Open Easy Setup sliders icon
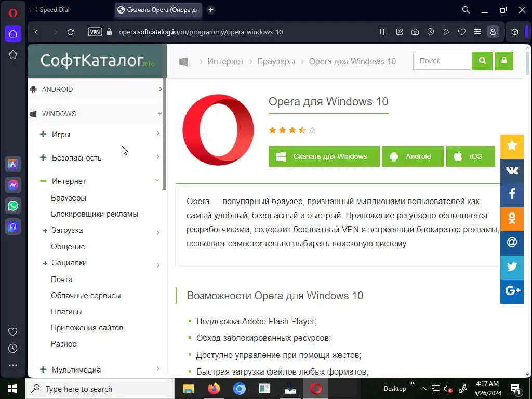Image resolution: width=532 pixels, height=399 pixels. [477, 32]
